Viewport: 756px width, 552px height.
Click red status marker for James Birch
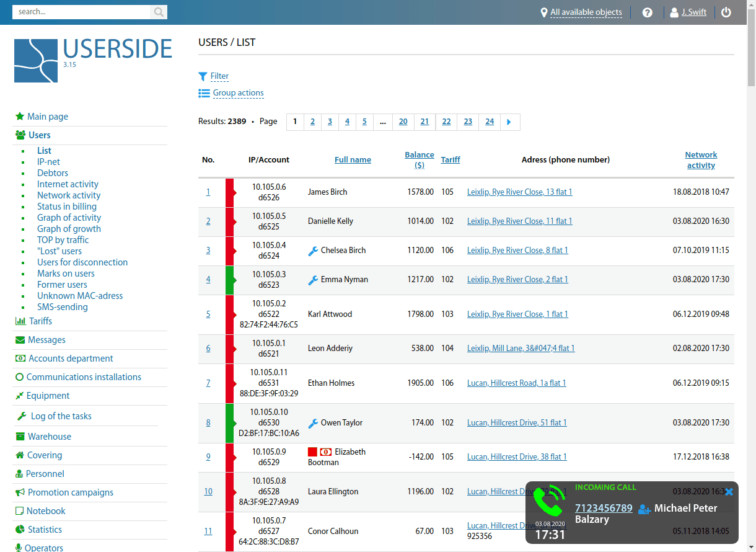click(x=230, y=192)
